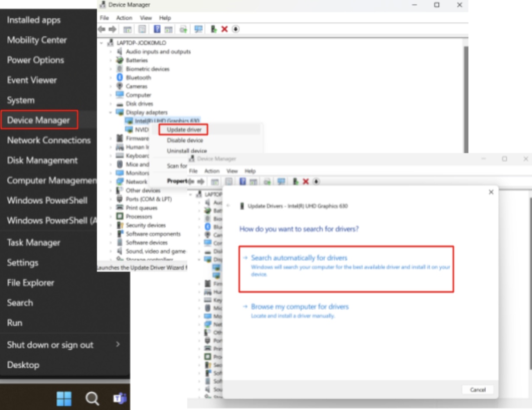Screen dimensions: 532x410
Task: Select Settings in the Win+X menu
Action: click(23, 263)
